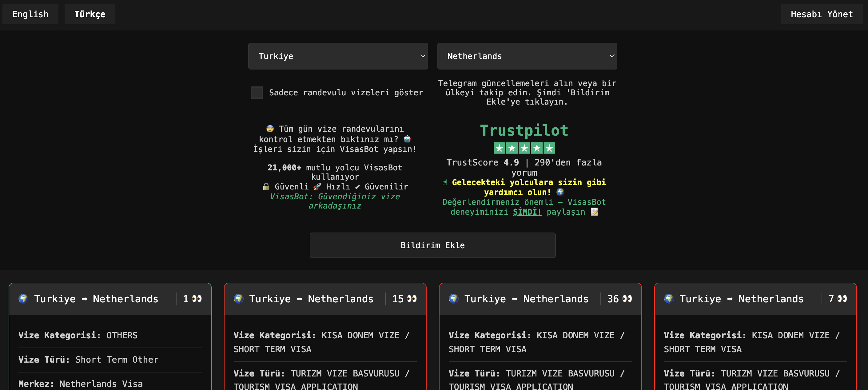Screen dimensions: 868x390
Task: Click the rocket emoji beside Hızlı
Action: click(317, 186)
